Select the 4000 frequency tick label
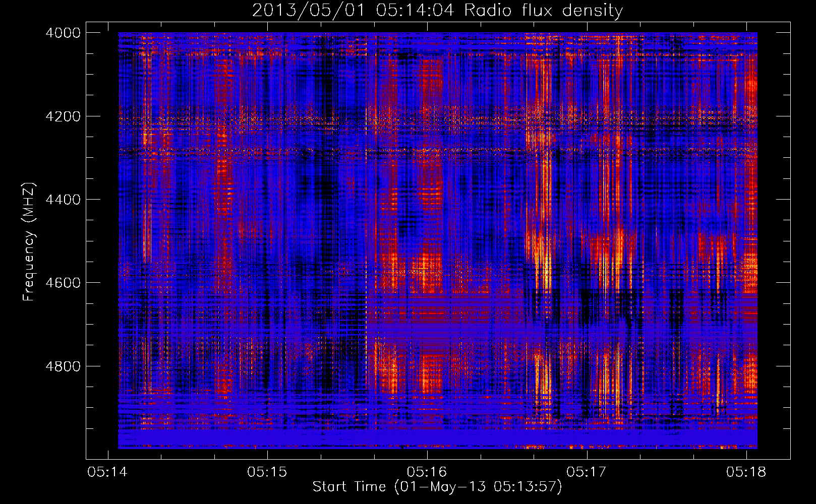The image size is (816, 504). [63, 33]
